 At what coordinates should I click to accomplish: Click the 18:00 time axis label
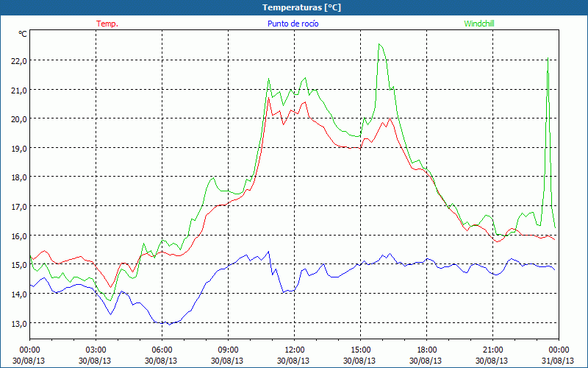coord(426,350)
